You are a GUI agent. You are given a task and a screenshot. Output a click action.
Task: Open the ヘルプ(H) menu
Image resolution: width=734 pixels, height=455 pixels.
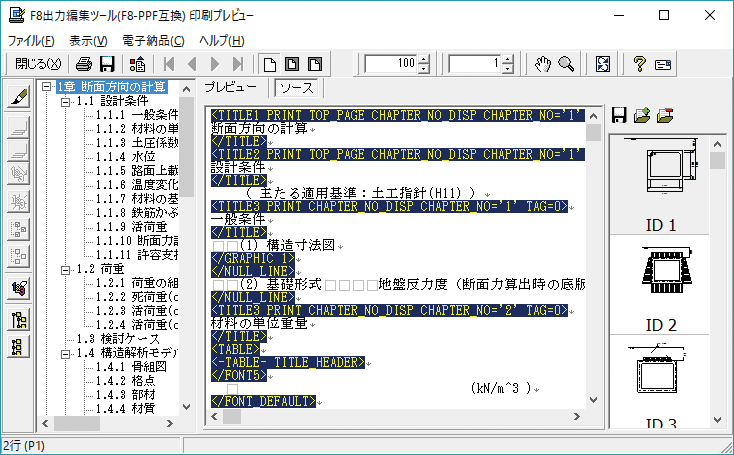221,41
